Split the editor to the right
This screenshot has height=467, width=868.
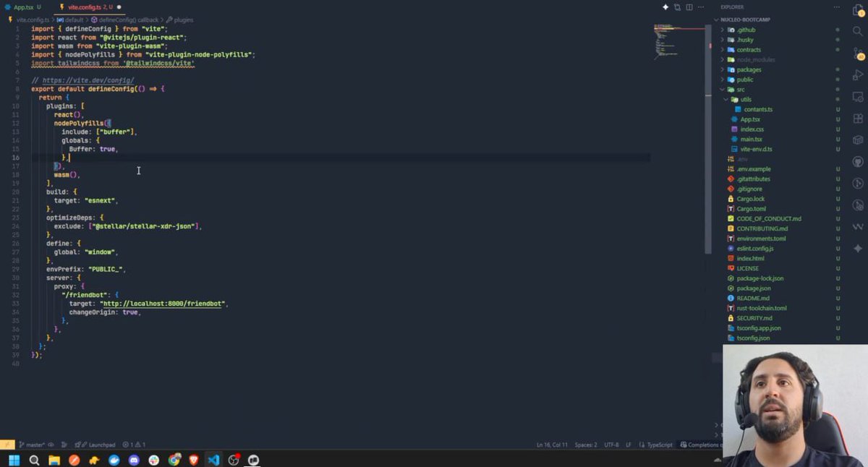click(689, 7)
